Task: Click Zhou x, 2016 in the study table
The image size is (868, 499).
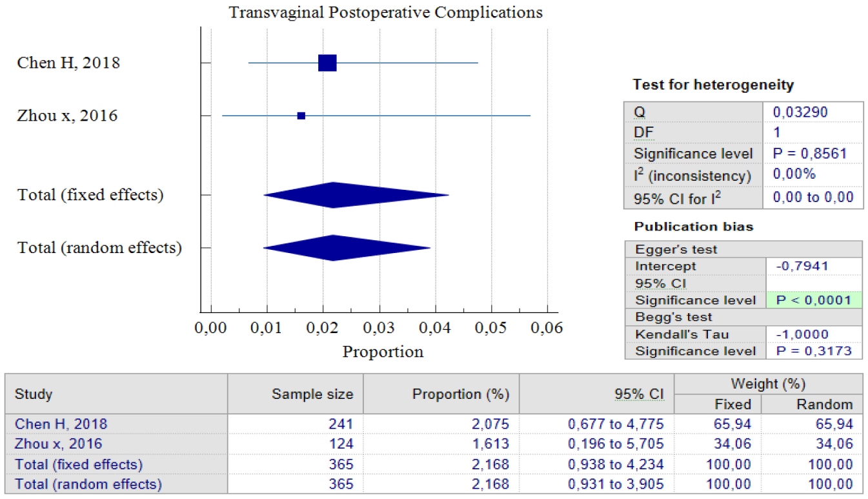Action: pos(58,444)
